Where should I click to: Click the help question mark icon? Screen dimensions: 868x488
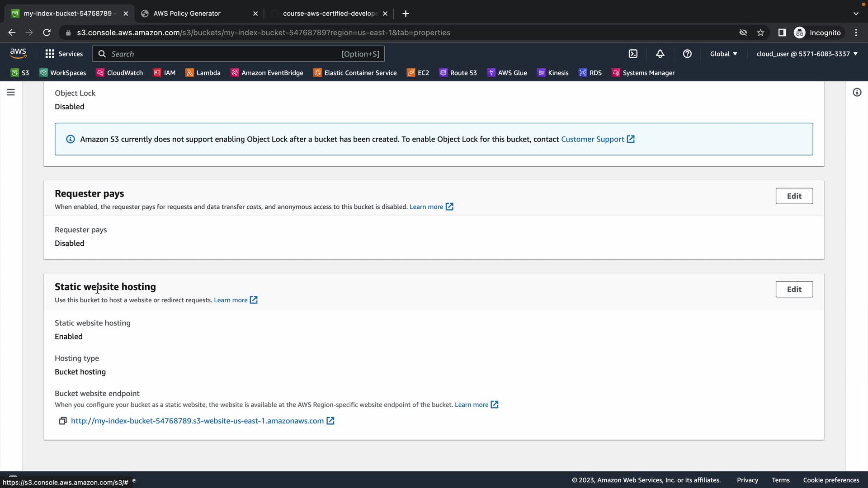click(x=687, y=54)
